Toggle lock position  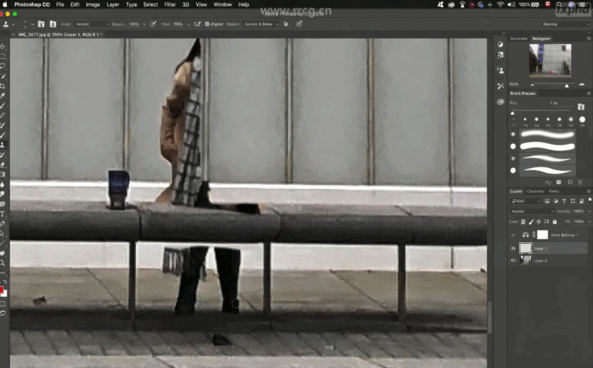pos(539,222)
